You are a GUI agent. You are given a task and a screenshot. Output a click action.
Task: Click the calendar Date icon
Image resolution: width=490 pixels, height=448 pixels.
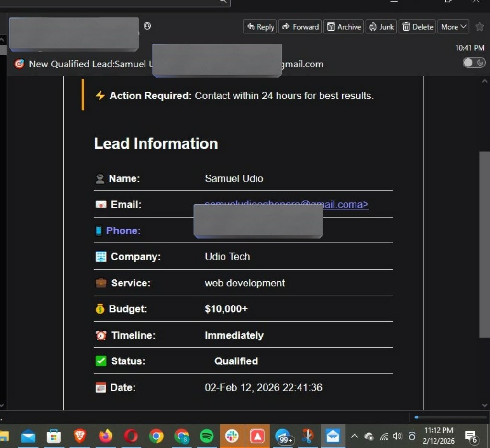coord(100,387)
